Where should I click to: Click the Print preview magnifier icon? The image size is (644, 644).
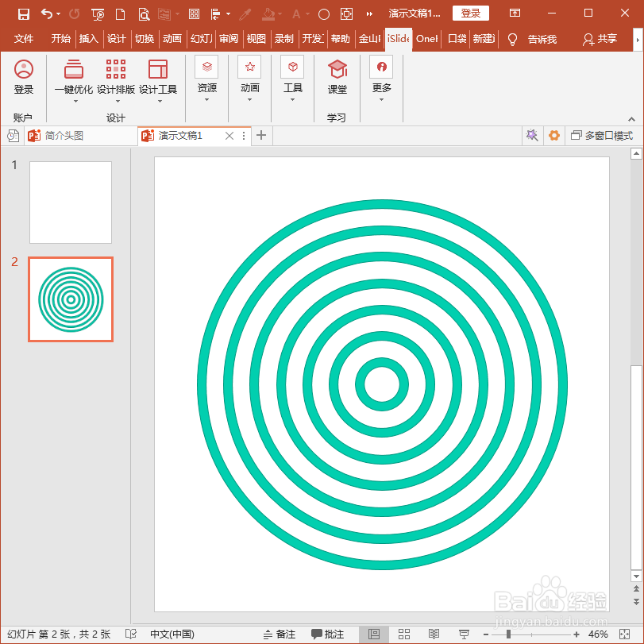tap(144, 14)
